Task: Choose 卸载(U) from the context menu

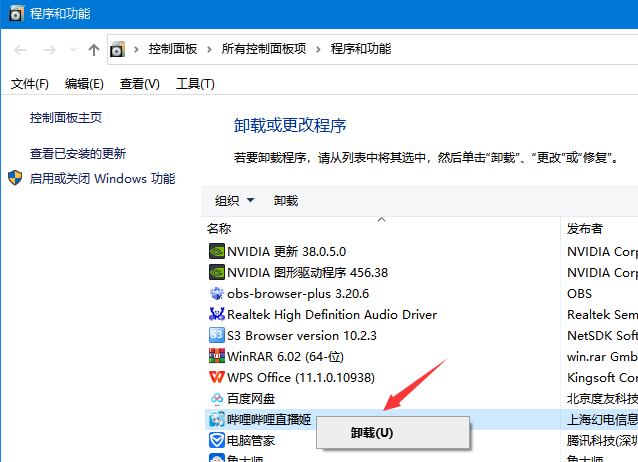Action: (393, 433)
